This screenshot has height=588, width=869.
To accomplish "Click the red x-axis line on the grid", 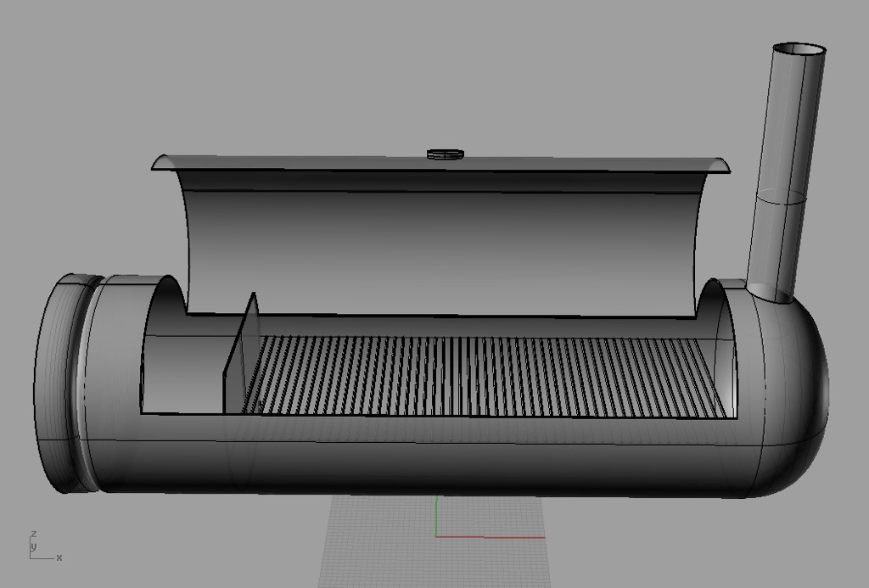I will (x=490, y=537).
